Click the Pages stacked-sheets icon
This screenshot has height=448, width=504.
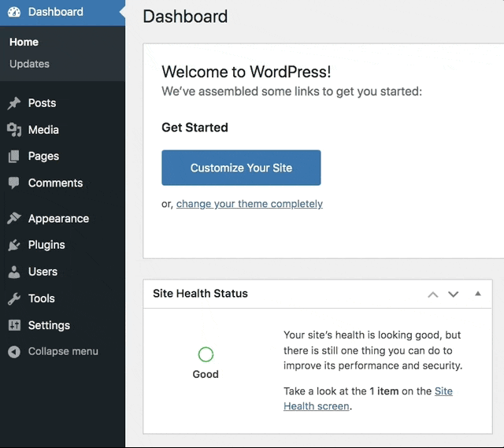[14, 156]
